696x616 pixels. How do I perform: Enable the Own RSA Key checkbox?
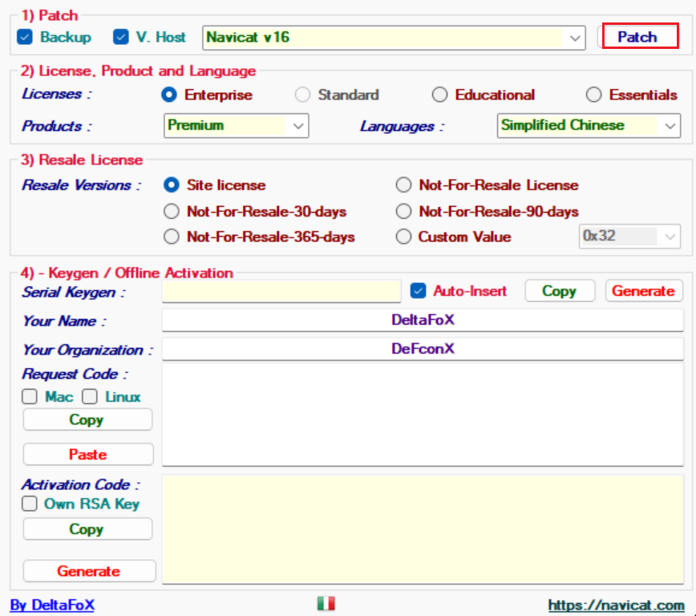point(30,504)
